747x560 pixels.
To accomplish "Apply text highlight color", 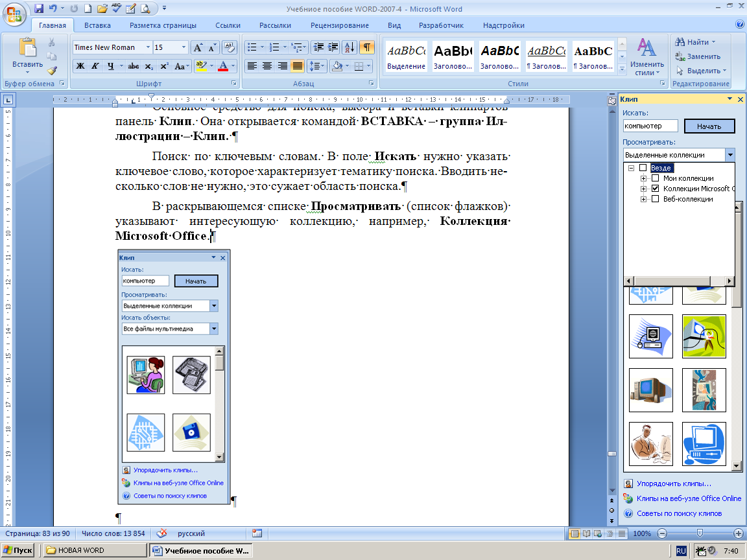I will [201, 66].
